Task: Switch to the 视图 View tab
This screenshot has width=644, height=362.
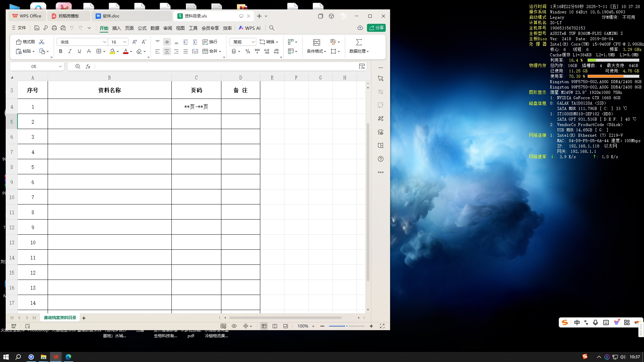Action: click(180, 28)
